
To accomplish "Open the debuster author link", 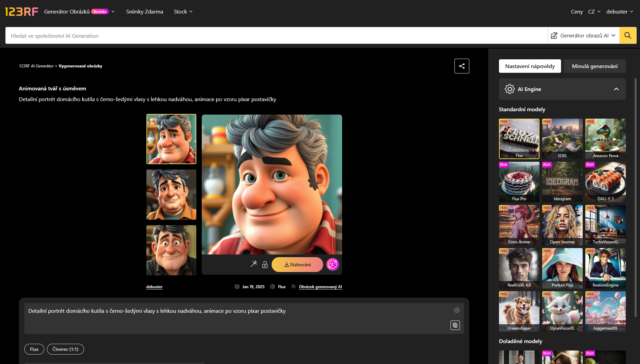I will tap(155, 287).
